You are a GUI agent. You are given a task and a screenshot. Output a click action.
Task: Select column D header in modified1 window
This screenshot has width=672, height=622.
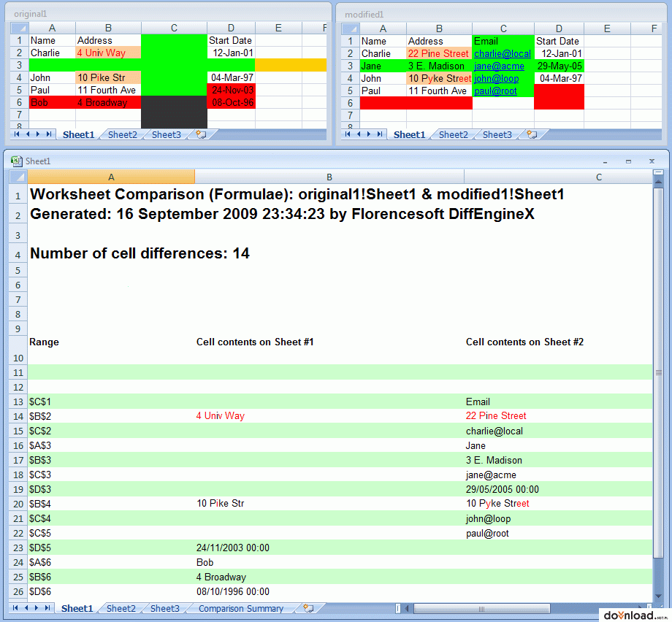click(559, 29)
